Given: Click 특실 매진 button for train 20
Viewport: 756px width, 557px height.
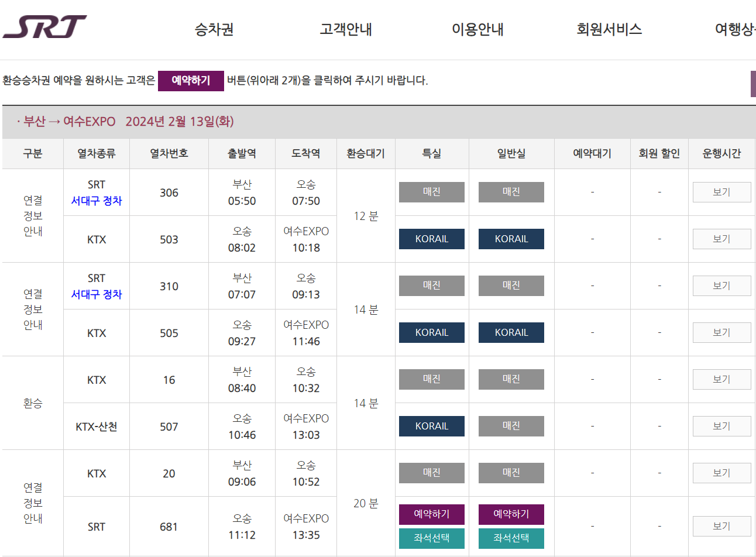Looking at the screenshot, I should click(432, 473).
